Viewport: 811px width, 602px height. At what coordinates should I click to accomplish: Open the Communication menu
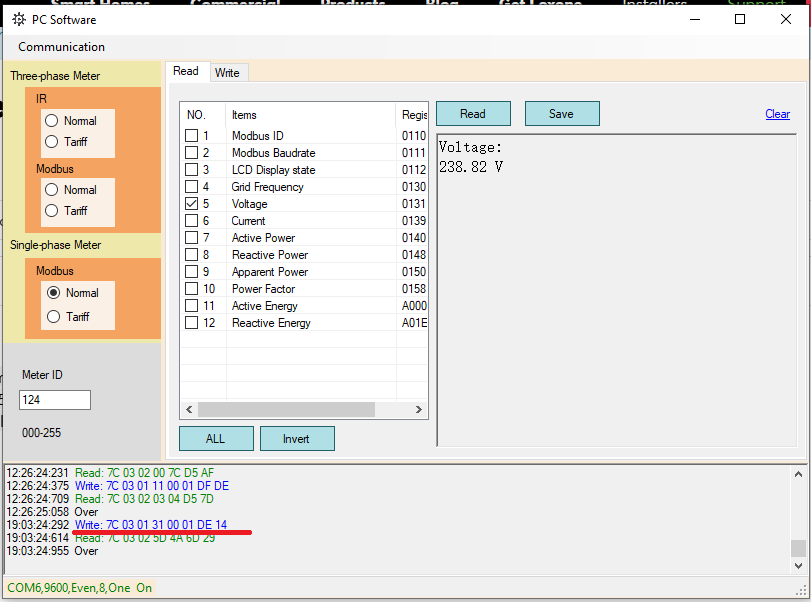[x=61, y=47]
